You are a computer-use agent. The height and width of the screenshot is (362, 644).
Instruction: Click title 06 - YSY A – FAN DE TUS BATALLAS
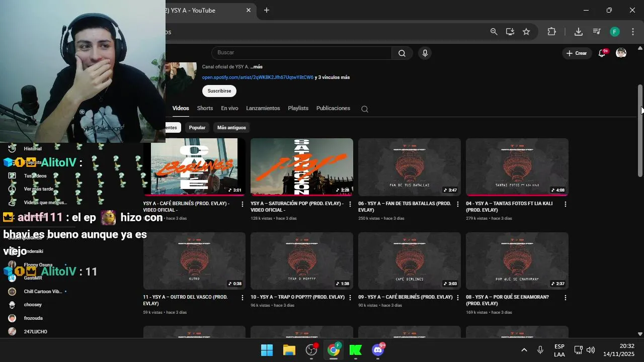coord(405,207)
